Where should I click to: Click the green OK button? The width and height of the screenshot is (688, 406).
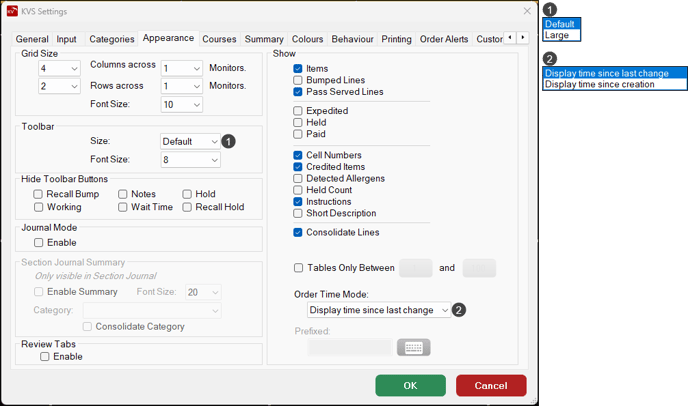click(410, 385)
